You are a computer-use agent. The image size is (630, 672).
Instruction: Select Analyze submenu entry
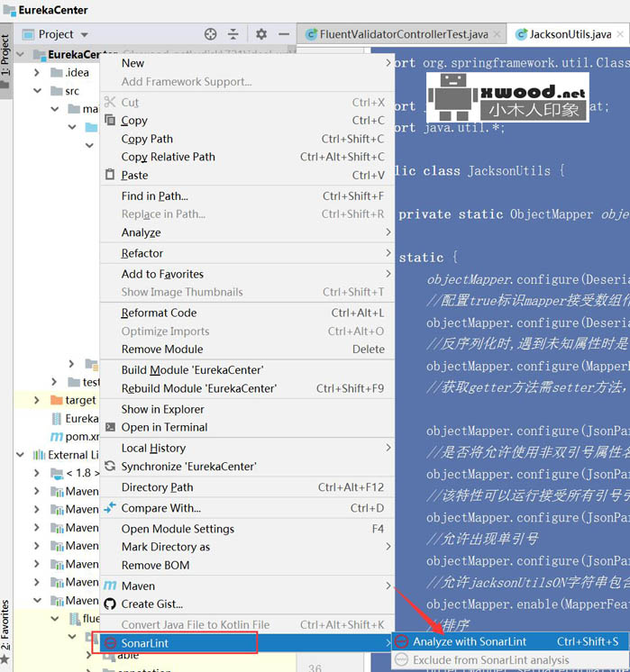click(247, 232)
